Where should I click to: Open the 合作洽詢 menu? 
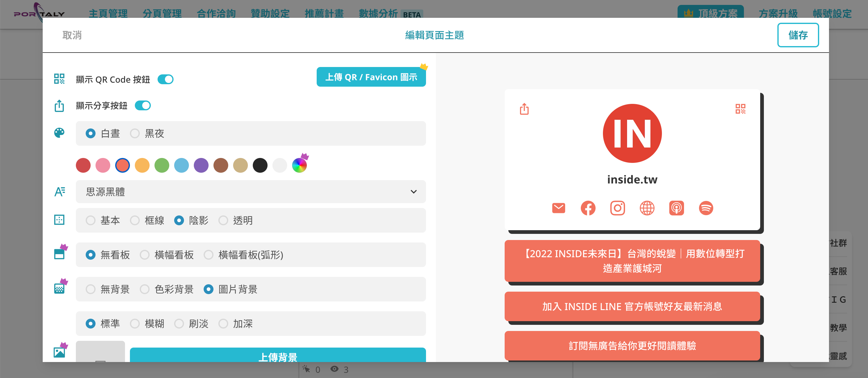[x=216, y=14]
